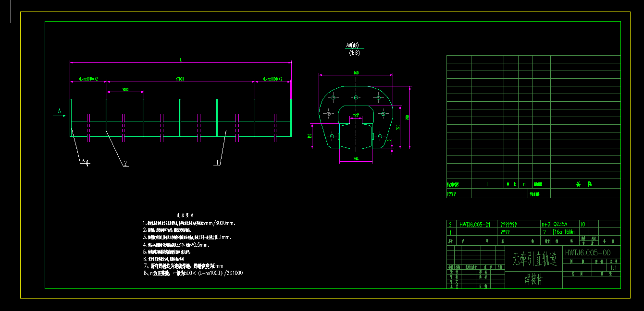The image size is (644, 311).
Task: Click the 焊接件 subtitle in title block
Action: (533, 280)
